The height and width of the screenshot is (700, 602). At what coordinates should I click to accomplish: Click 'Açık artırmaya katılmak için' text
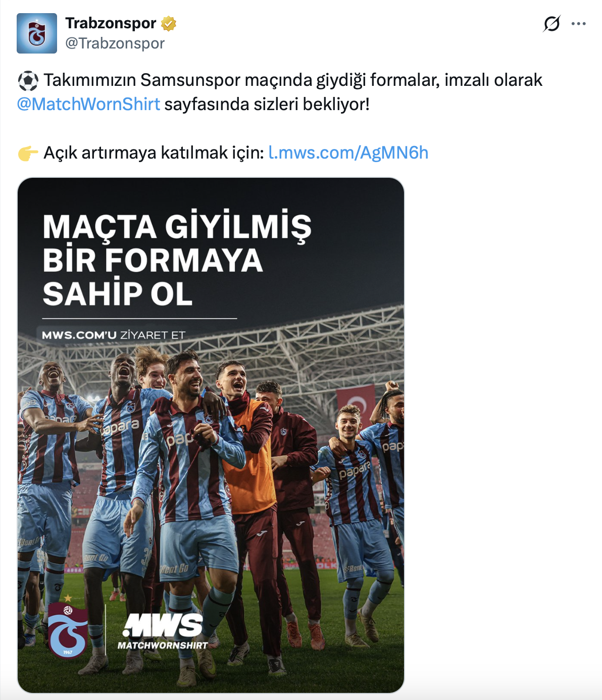tap(154, 153)
